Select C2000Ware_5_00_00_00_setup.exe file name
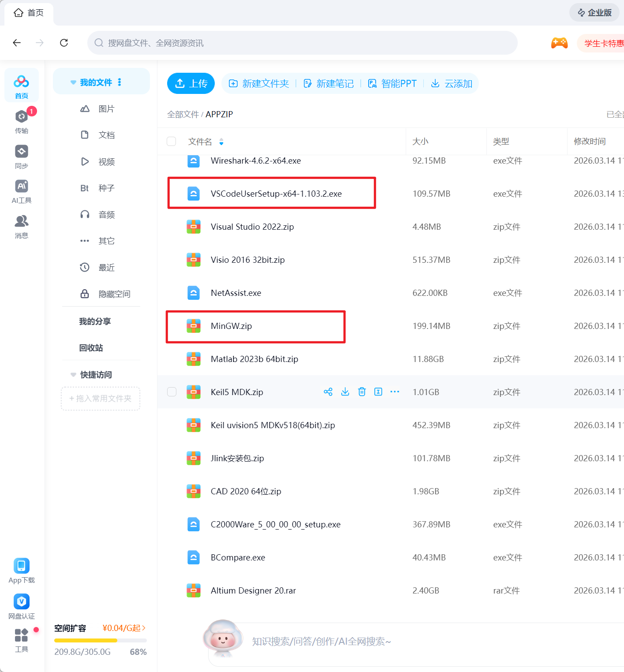 tap(276, 524)
